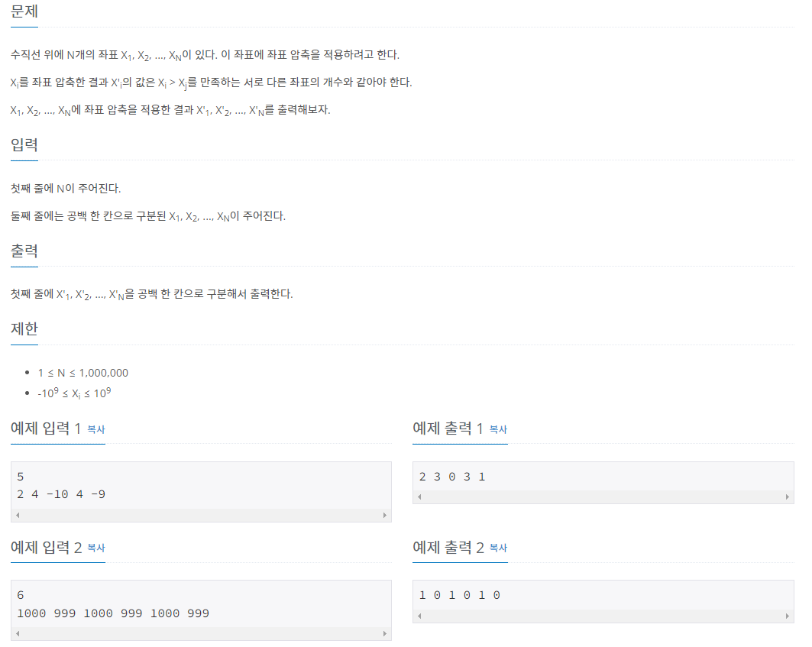The width and height of the screenshot is (812, 647).
Task: Click left scroll arrow in example output 2 box
Action: coord(419,616)
